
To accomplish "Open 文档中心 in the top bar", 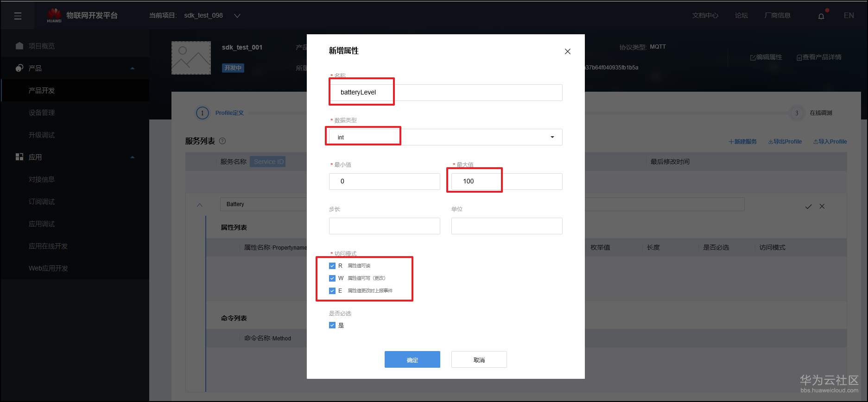I will [x=705, y=16].
